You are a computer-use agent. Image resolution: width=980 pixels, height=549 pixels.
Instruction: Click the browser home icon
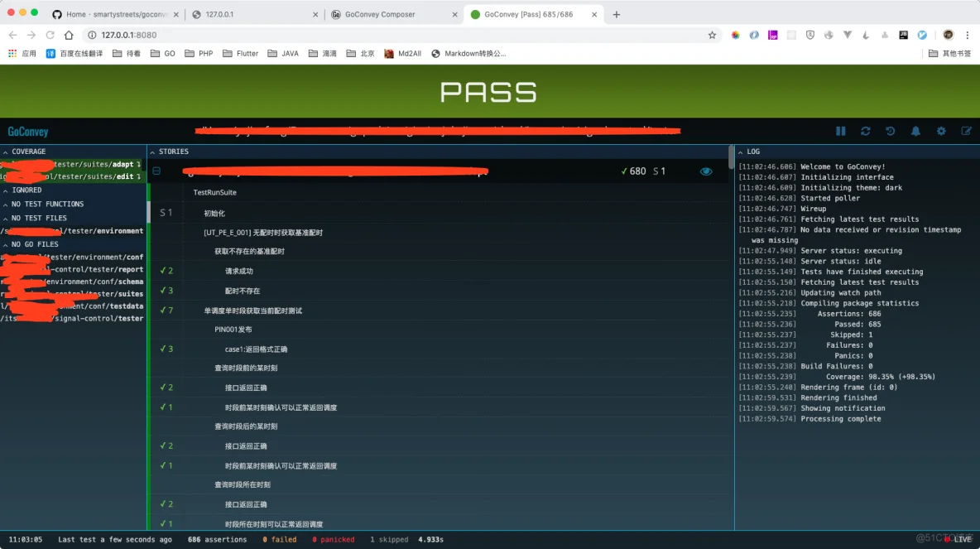click(69, 35)
